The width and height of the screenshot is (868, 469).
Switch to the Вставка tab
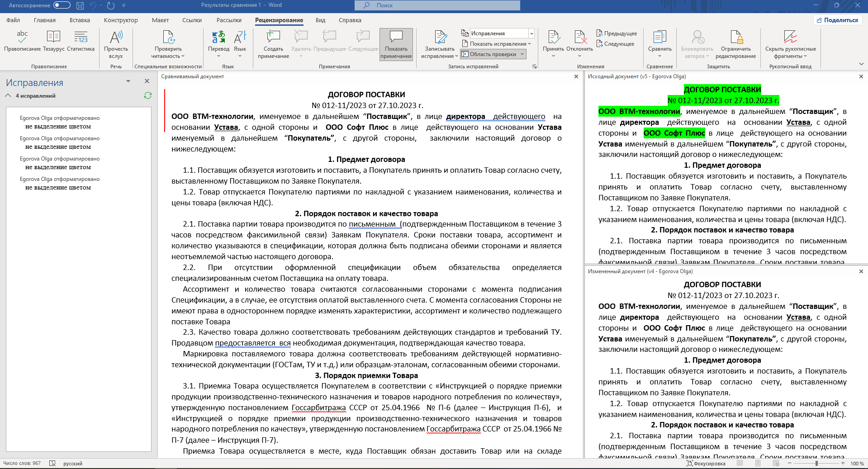(80, 20)
